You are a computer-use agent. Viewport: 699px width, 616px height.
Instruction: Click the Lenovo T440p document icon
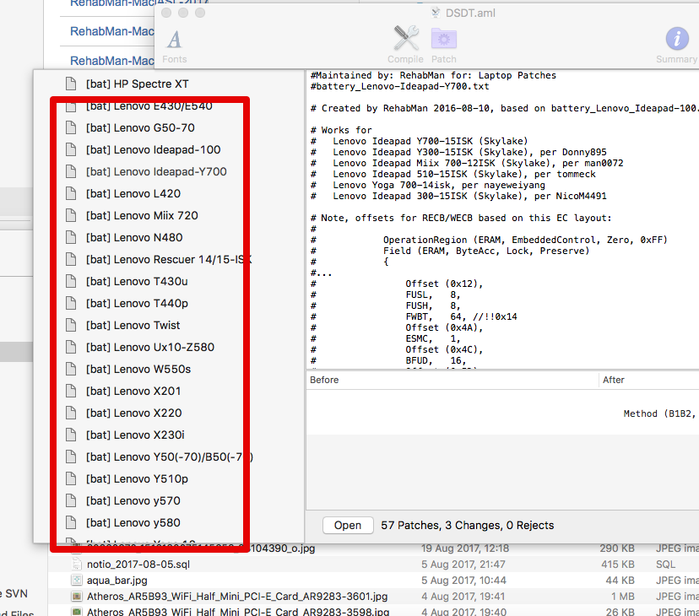[x=70, y=304]
